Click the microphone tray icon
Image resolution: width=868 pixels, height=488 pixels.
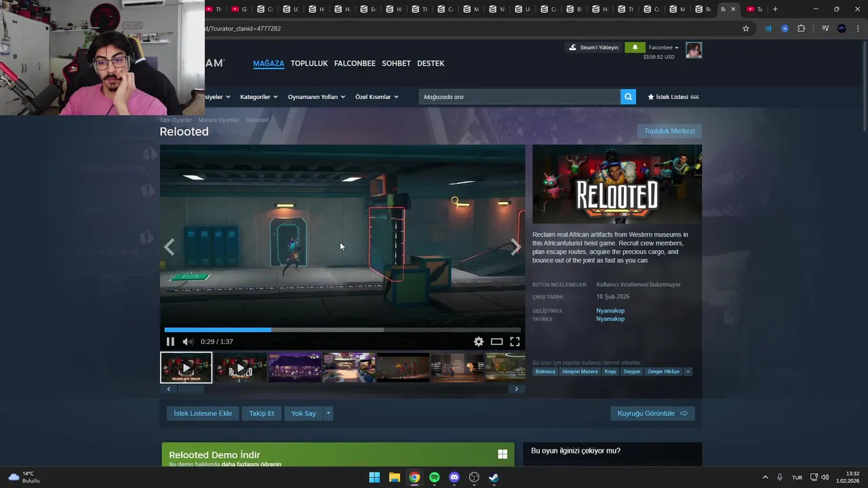pos(780,477)
